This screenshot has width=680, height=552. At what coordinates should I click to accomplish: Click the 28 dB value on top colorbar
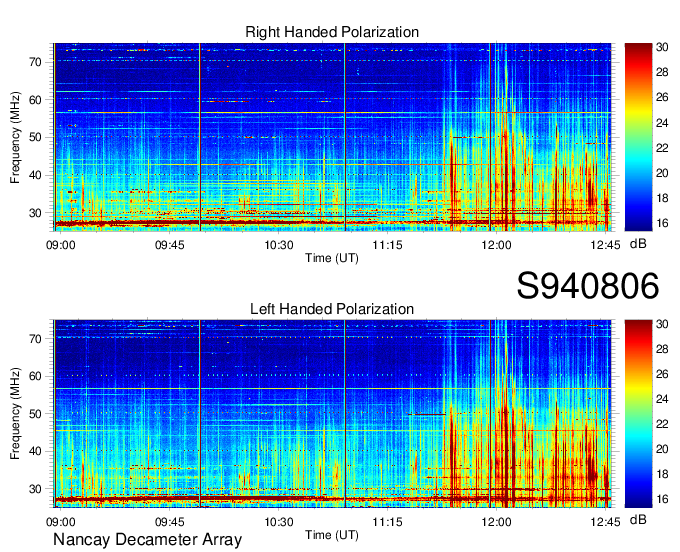(662, 72)
